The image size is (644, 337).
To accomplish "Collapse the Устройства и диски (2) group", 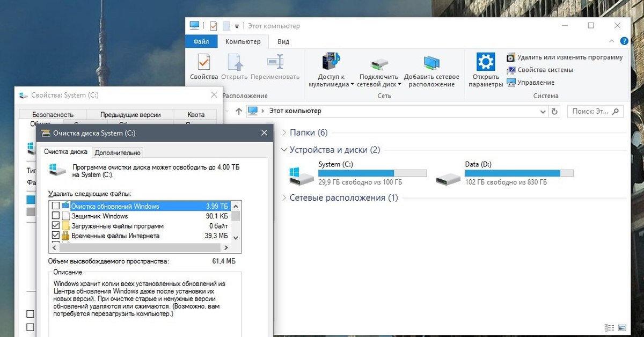I will point(284,150).
